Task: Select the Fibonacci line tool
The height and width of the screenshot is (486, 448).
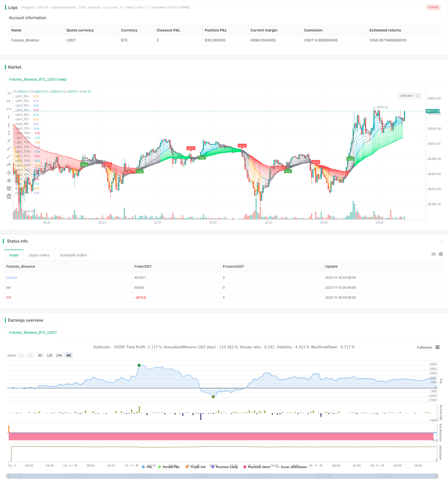Action: (9, 188)
